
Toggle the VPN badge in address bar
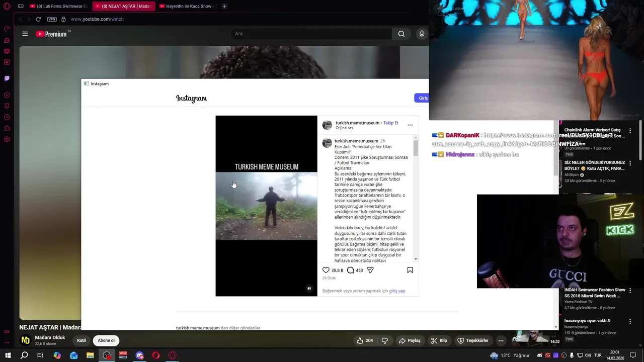tap(52, 19)
